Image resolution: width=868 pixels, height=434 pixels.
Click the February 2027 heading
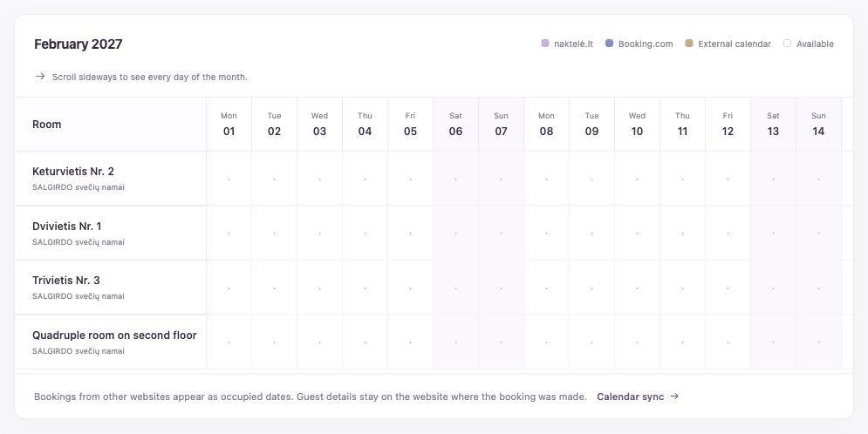click(x=78, y=44)
